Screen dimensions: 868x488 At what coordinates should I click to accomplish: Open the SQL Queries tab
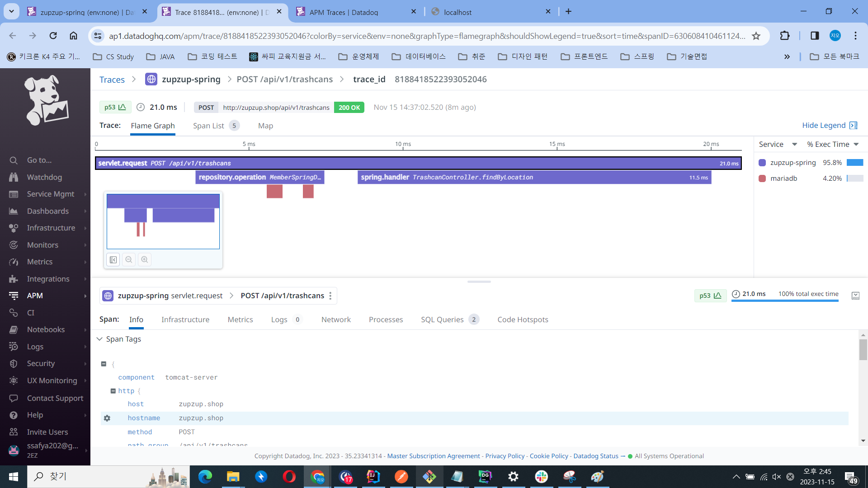click(x=449, y=319)
